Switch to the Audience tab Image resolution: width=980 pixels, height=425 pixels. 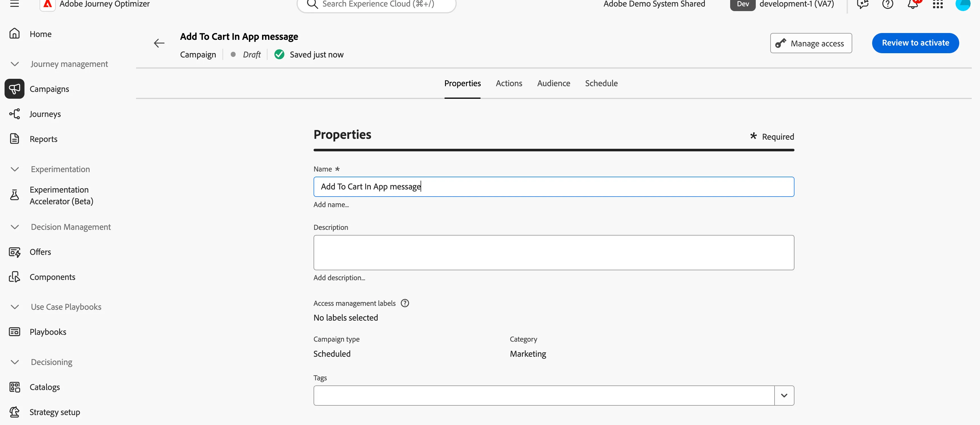pyautogui.click(x=553, y=83)
